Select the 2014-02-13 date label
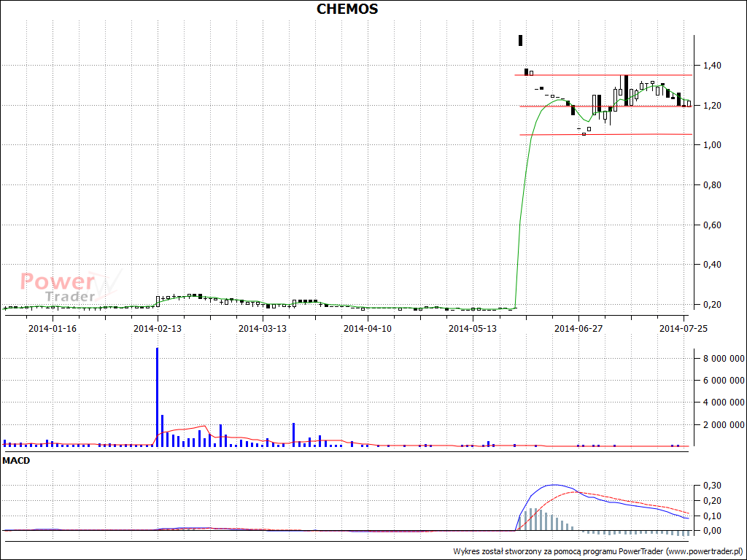Screen dimensions: 747x560 coord(158,329)
